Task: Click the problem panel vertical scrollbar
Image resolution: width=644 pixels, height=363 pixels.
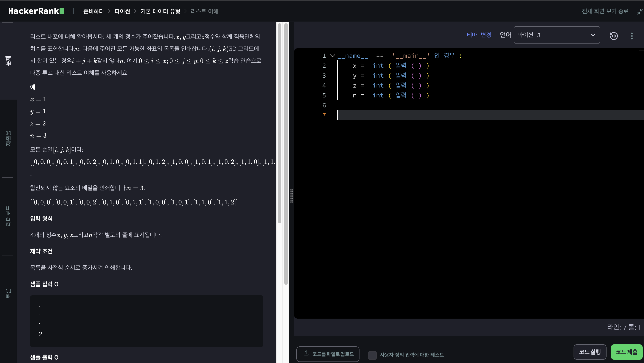Action: click(x=280, y=123)
